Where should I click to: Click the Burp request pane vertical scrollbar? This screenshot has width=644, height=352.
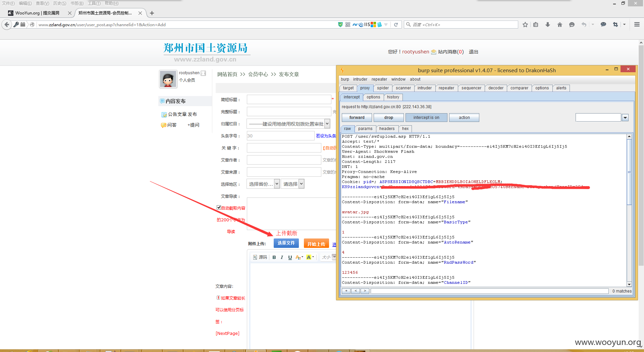tap(629, 210)
